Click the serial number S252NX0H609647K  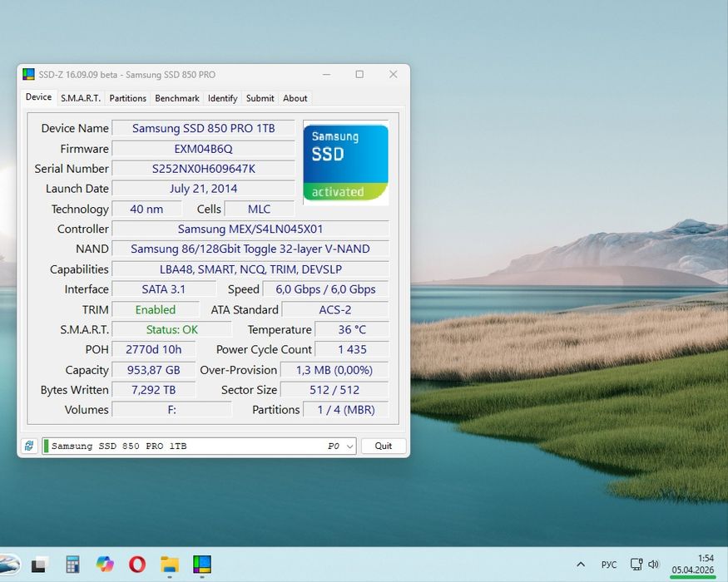203,169
